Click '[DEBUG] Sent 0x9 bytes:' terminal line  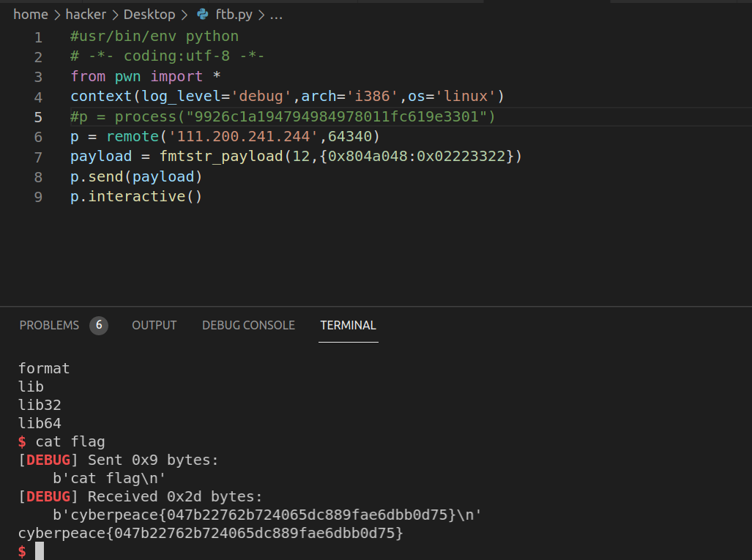(119, 460)
